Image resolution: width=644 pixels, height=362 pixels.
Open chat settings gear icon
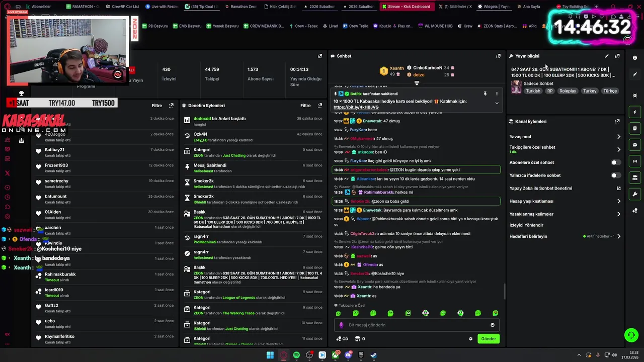471,339
